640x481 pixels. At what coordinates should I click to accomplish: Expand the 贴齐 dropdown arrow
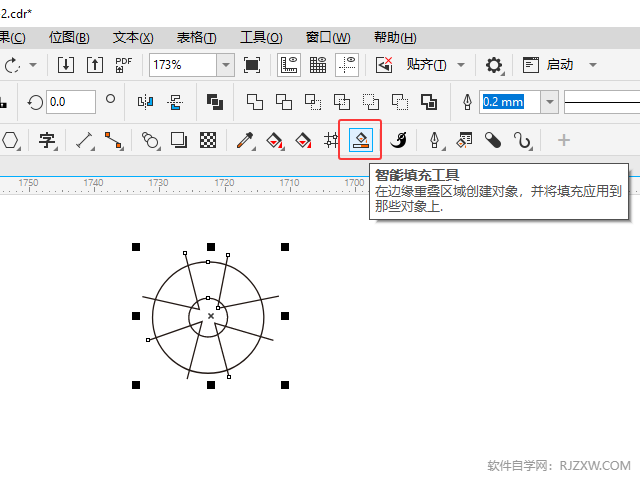[x=461, y=65]
